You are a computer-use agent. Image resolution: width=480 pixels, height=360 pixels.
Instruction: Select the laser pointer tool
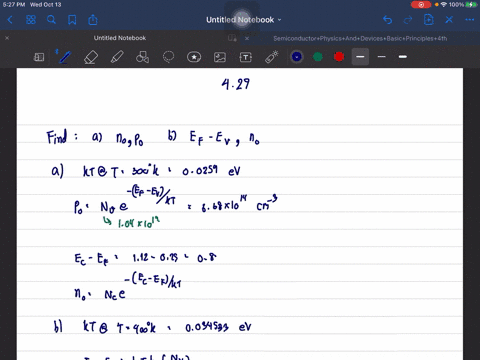point(272,57)
